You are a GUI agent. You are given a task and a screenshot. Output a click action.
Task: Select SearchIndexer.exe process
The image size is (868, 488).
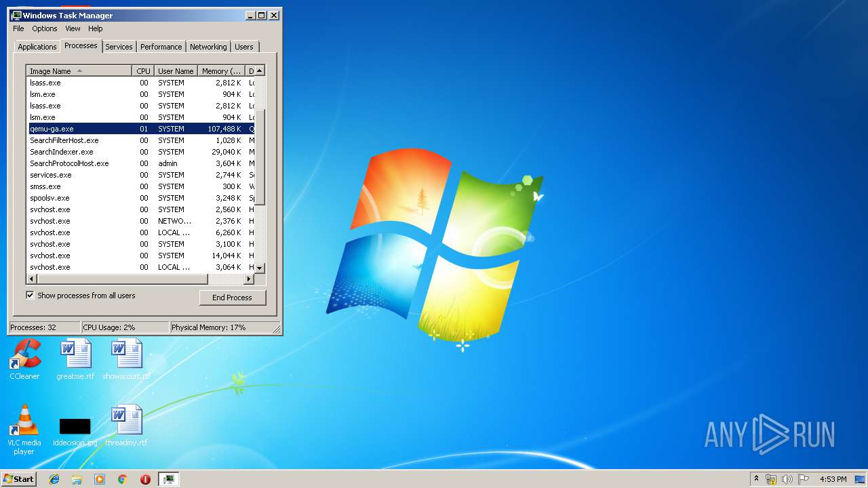coord(140,152)
